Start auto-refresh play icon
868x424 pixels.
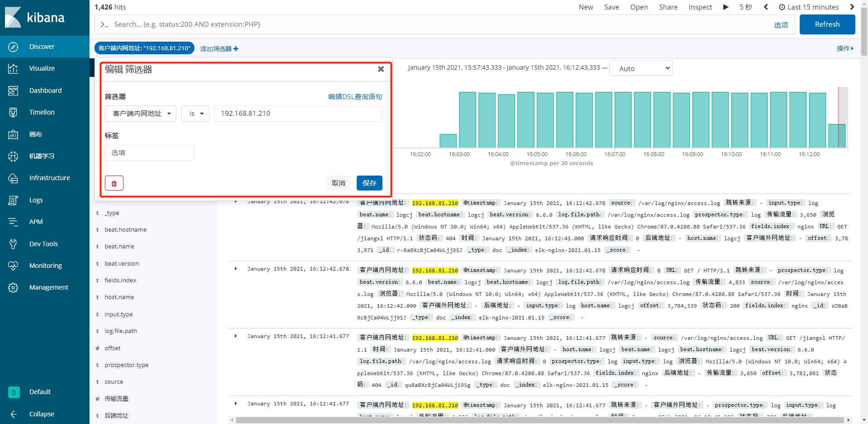coord(726,7)
